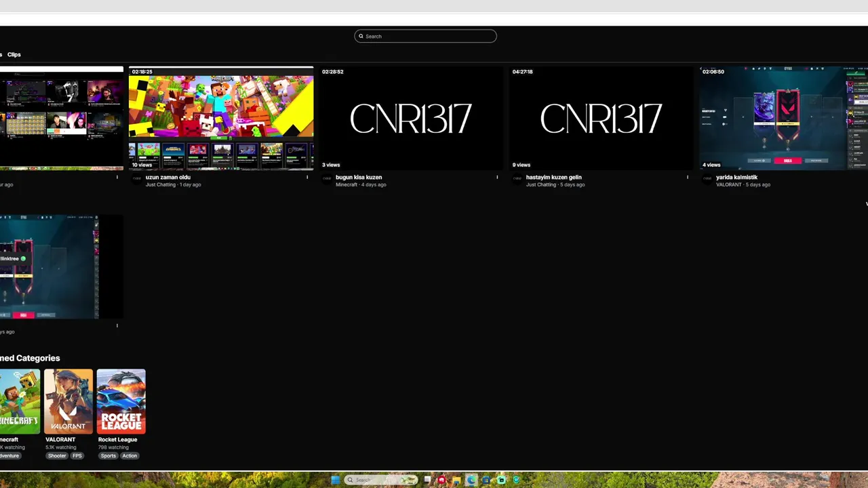The image size is (868, 488).
Task: Click the '9 views' label
Action: point(521,165)
